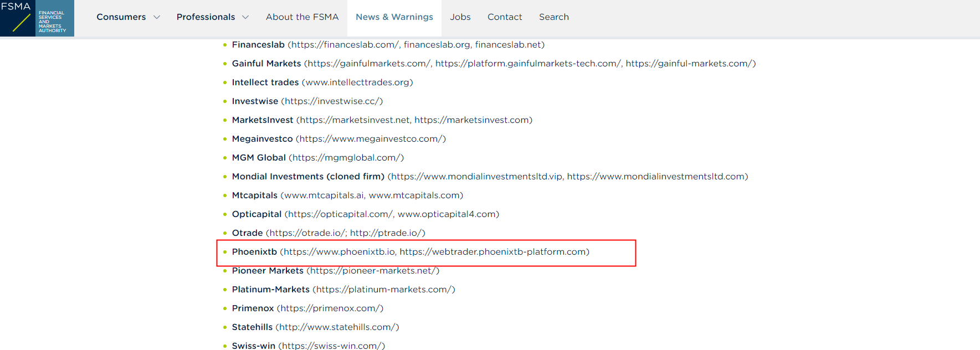Click the Swiss-win entry name
Image resolution: width=980 pixels, height=350 pixels.
pyautogui.click(x=253, y=346)
